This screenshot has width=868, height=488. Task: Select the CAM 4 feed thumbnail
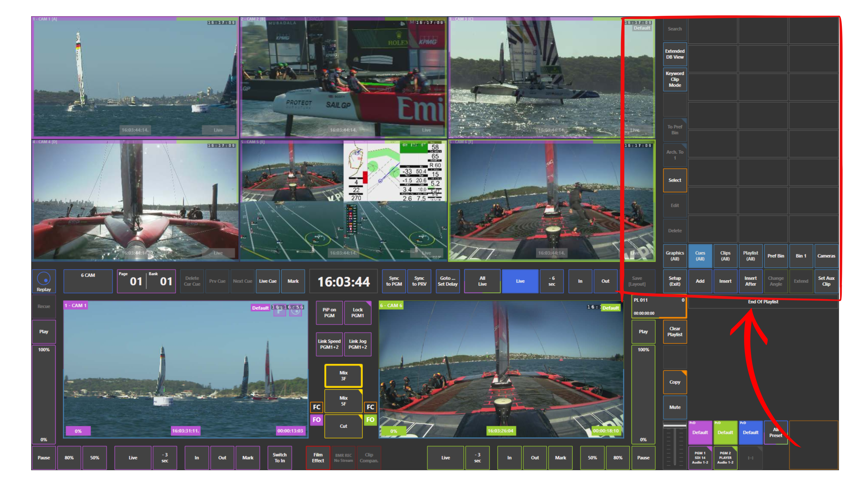click(135, 200)
